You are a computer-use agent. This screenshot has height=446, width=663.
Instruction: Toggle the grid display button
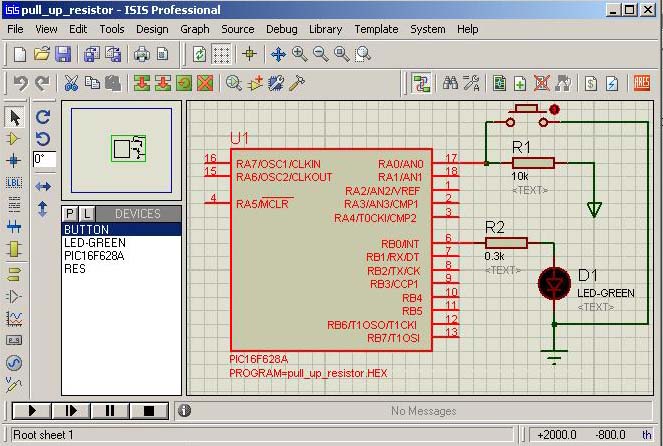click(x=222, y=54)
